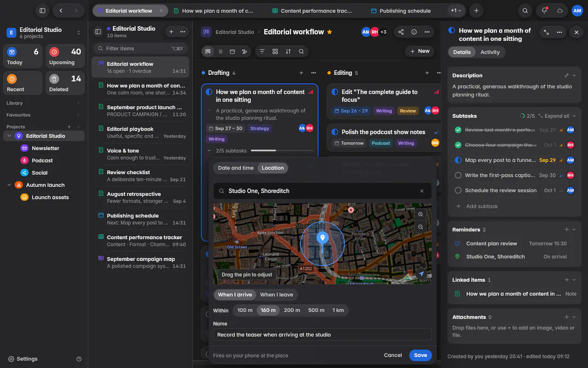This screenshot has width=588, height=368.
Task: Click the Filter items search box
Action: (x=141, y=48)
